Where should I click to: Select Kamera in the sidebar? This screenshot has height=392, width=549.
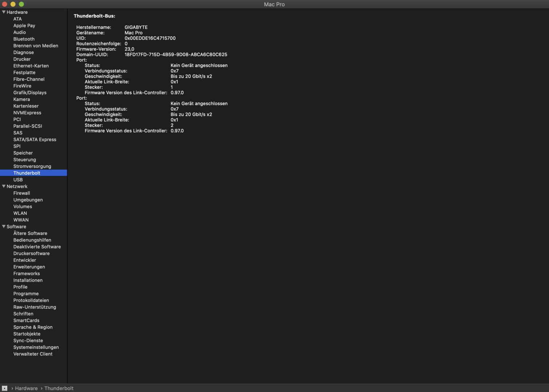point(22,99)
